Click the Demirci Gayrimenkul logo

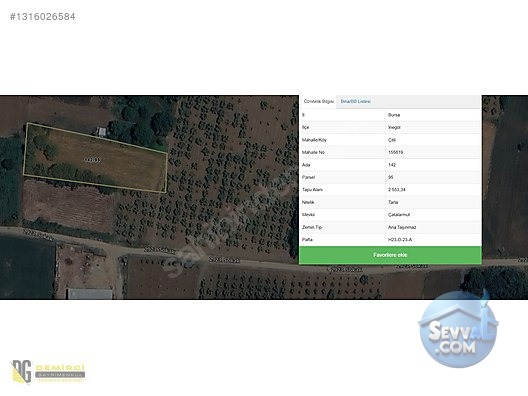[x=48, y=371]
